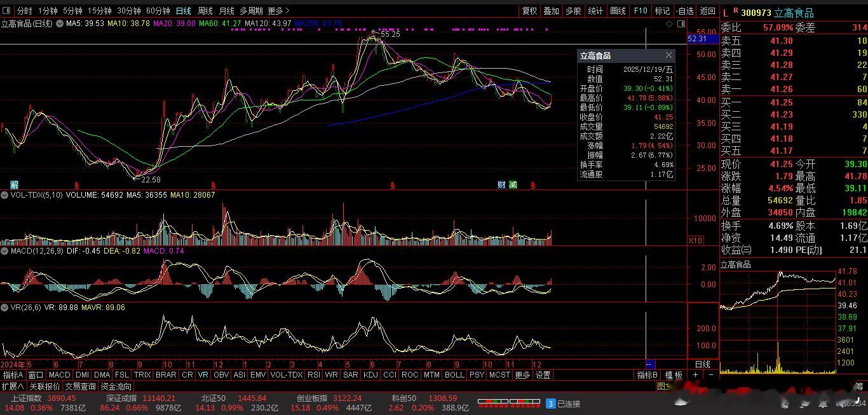
Task: Click the 上证指数 index in status bar
Action: pos(25,398)
